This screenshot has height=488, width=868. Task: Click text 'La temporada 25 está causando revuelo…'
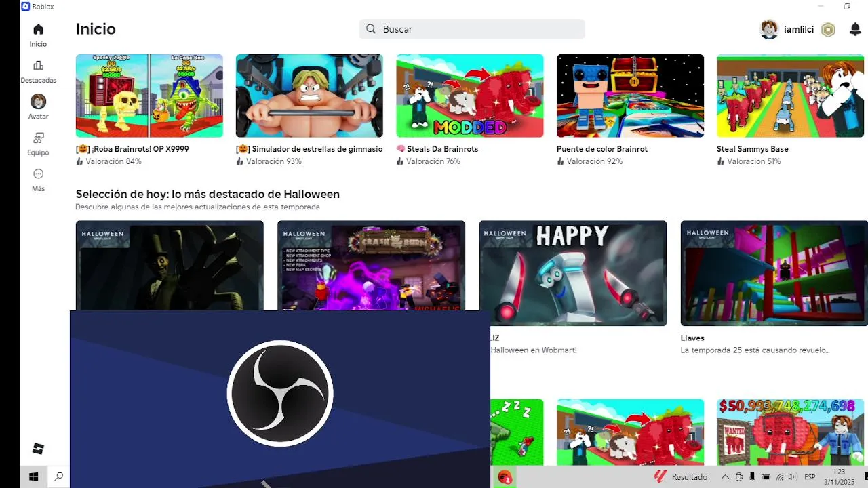(x=755, y=350)
